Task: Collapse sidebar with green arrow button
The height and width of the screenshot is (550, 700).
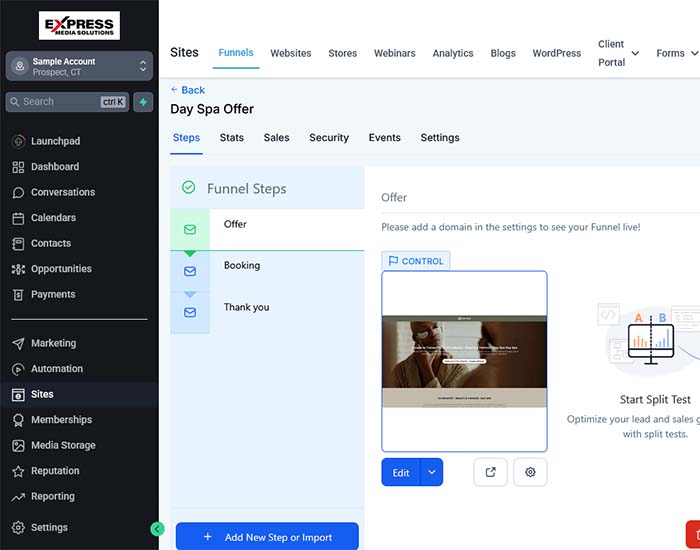Action: tap(157, 529)
